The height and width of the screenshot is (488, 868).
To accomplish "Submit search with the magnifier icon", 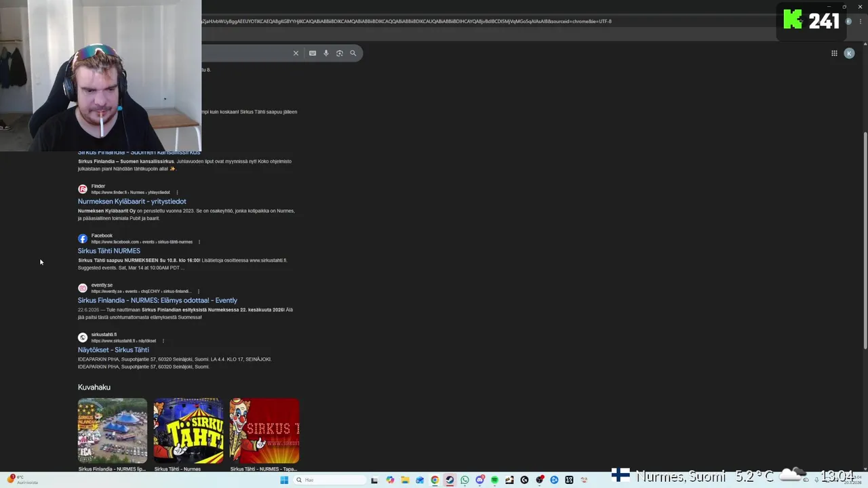I will coord(353,53).
